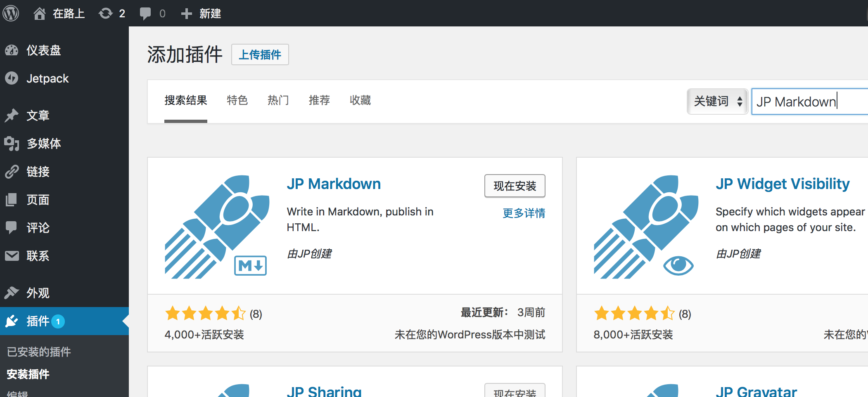The image size is (868, 397).
Task: Open the 联系 menu item
Action: coord(64,256)
